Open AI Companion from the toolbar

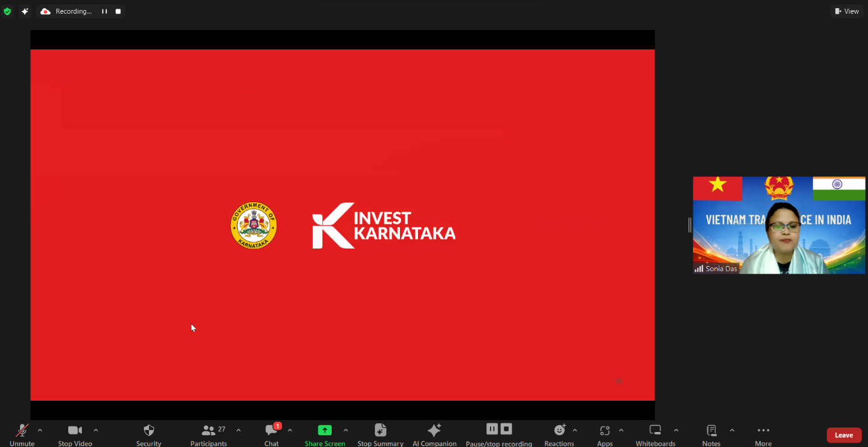coord(434,434)
